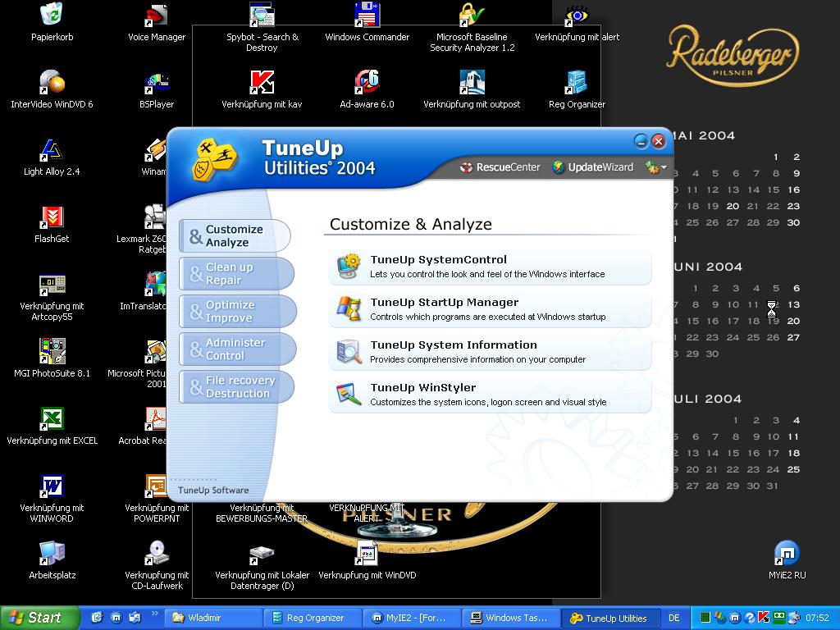Open Arbeitsplatz desktop icon

pyautogui.click(x=52, y=560)
